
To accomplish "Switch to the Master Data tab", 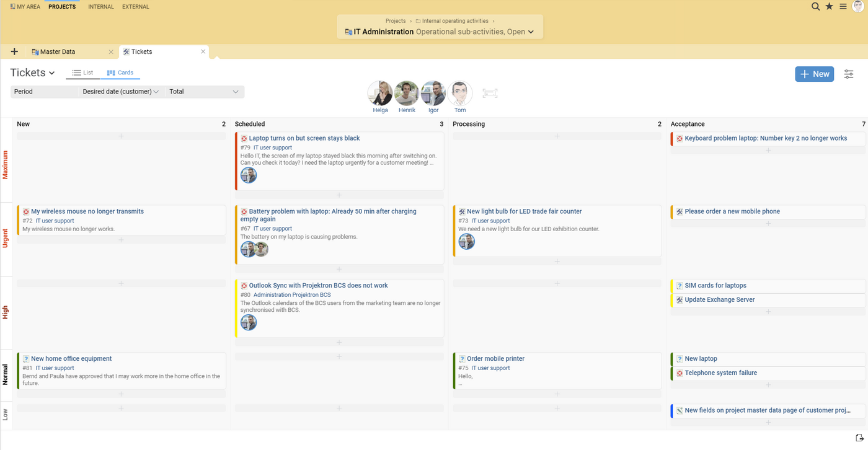I will (58, 52).
